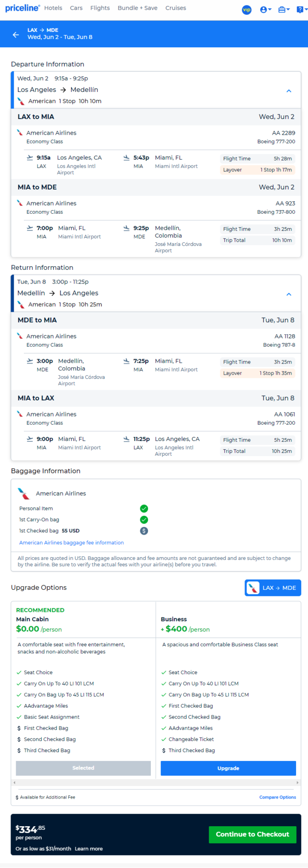Open the help chat icon dropdown
The image size is (308, 868).
click(302, 9)
